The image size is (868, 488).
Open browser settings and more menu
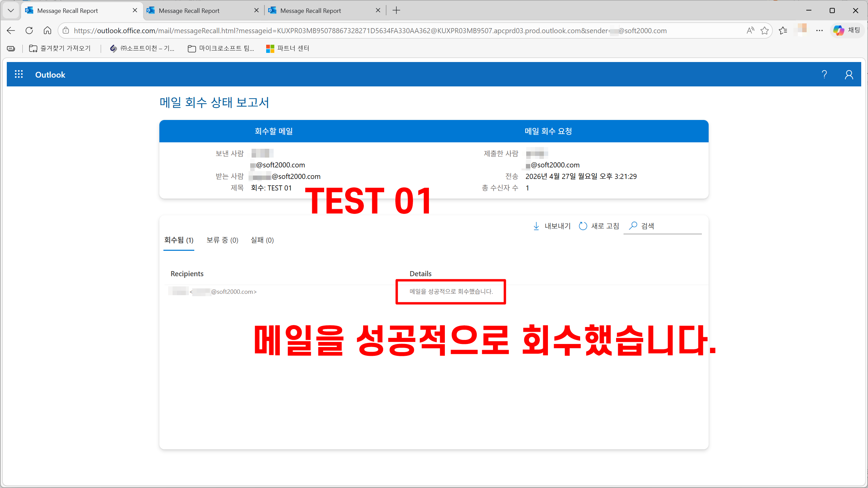pos(820,30)
